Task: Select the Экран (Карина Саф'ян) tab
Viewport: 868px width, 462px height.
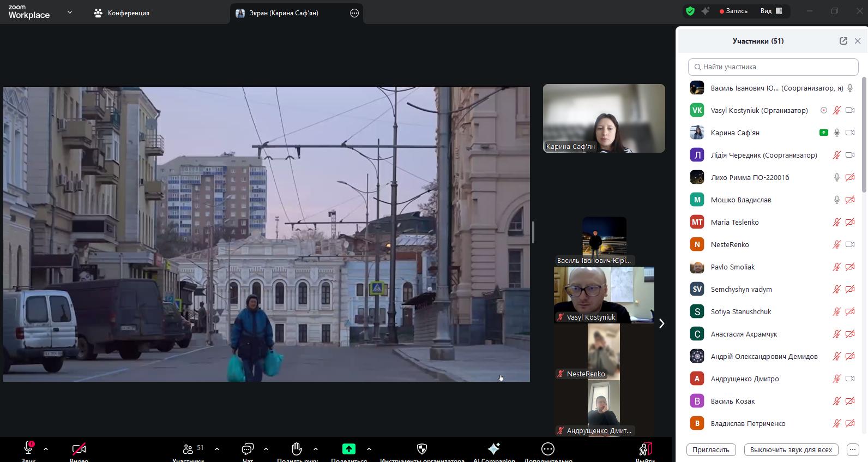Action: pos(284,13)
